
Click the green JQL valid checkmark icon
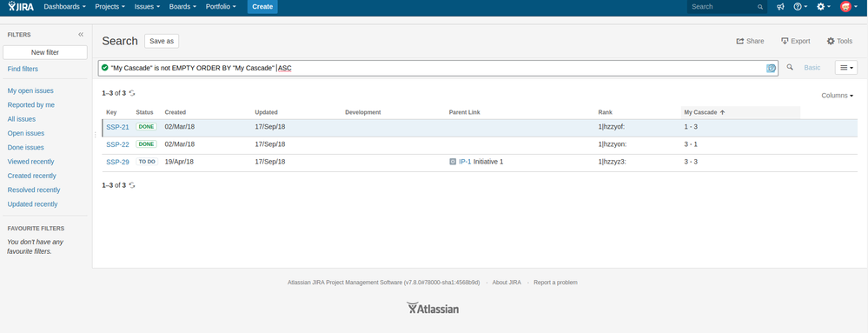tap(104, 68)
